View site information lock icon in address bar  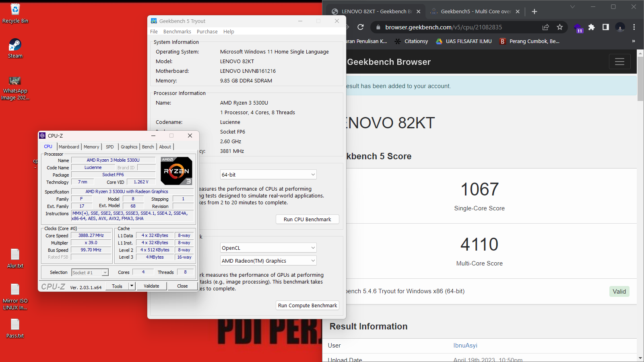coord(378,27)
